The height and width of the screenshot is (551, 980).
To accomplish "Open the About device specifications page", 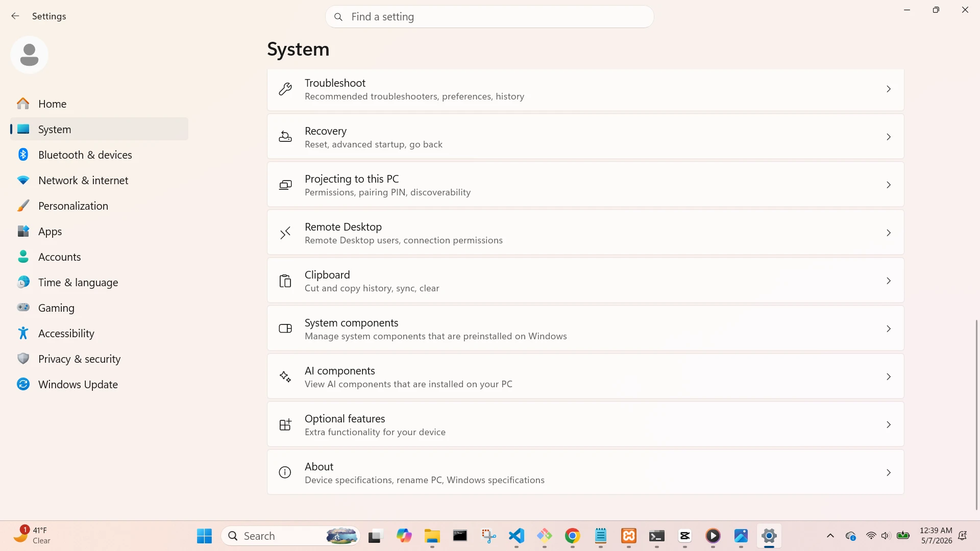I will [585, 472].
